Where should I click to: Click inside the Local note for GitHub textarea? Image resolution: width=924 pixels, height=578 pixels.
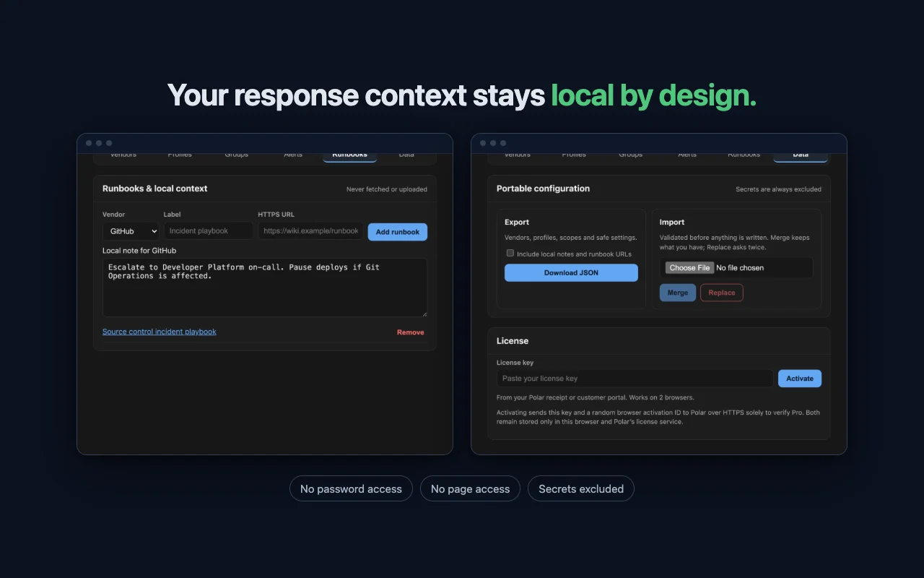pyautogui.click(x=265, y=288)
